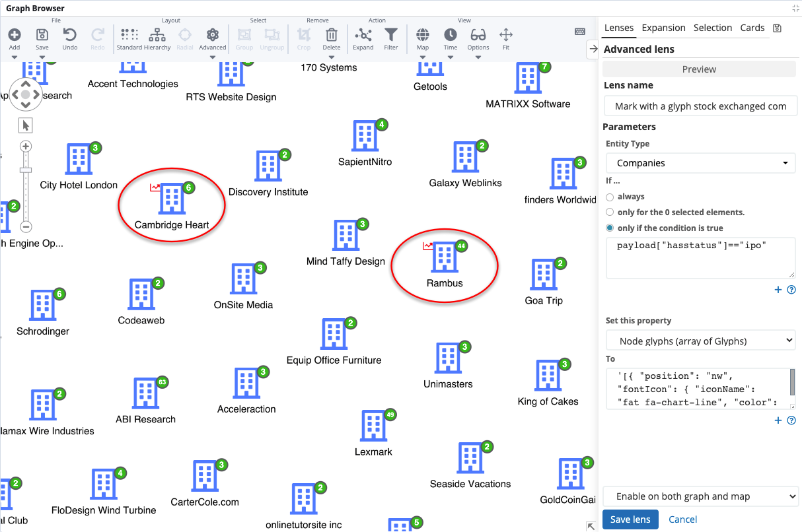Choose 'only for the 0 selected elements'

coord(610,213)
